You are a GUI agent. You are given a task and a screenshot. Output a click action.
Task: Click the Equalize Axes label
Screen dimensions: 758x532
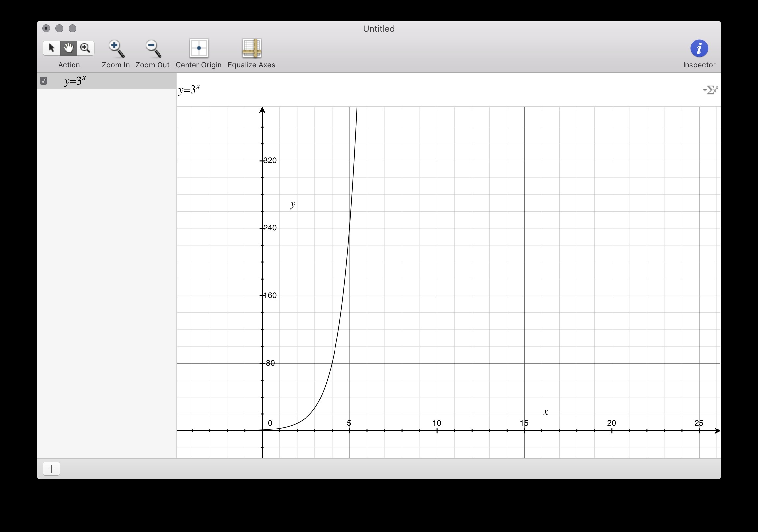(251, 65)
